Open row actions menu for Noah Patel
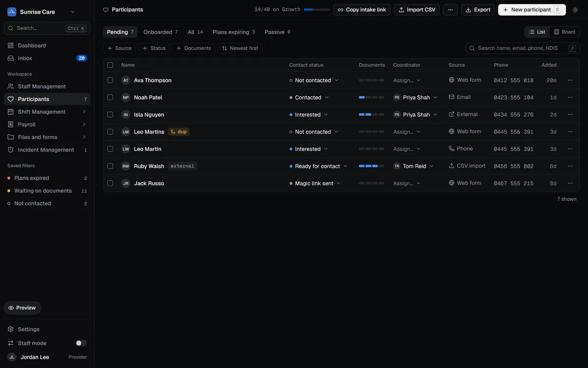 (x=570, y=98)
